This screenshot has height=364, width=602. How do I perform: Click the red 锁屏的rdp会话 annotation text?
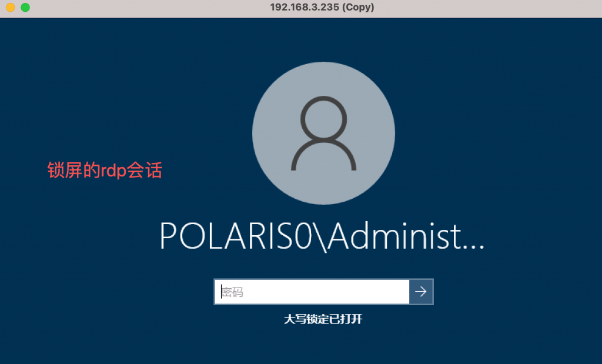(105, 170)
